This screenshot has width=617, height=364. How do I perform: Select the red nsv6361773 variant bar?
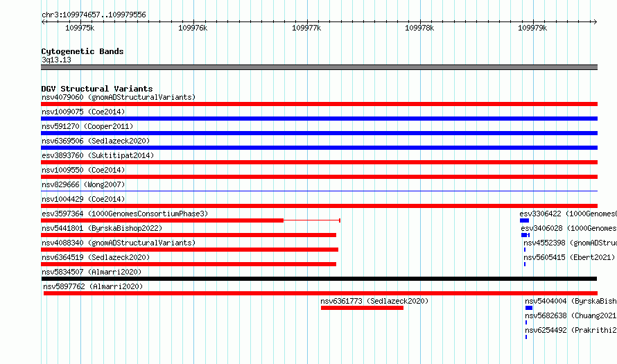point(362,308)
